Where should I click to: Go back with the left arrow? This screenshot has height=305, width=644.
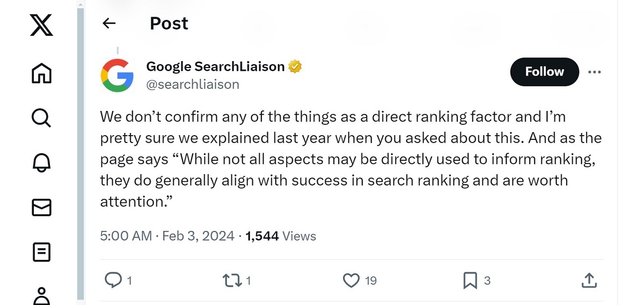coord(109,23)
